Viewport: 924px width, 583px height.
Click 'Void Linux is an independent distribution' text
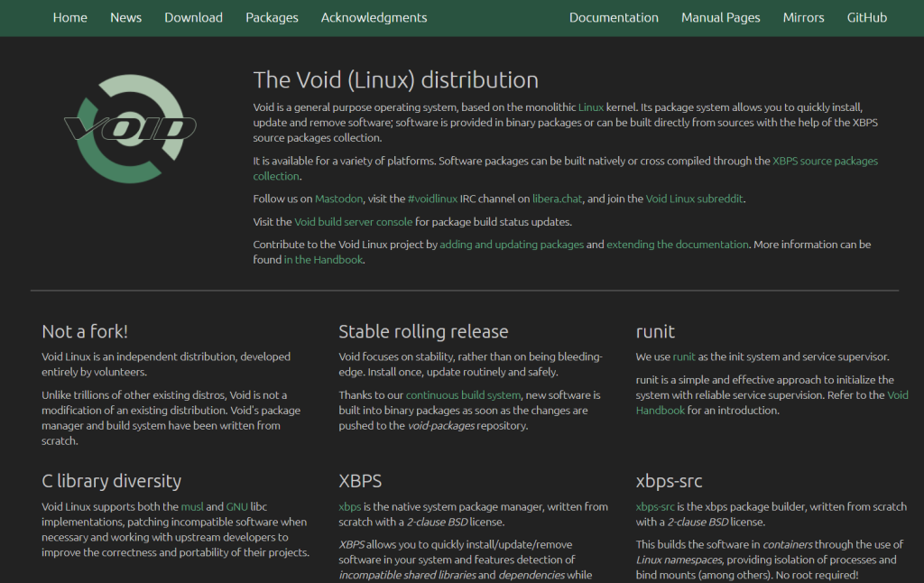pos(139,356)
